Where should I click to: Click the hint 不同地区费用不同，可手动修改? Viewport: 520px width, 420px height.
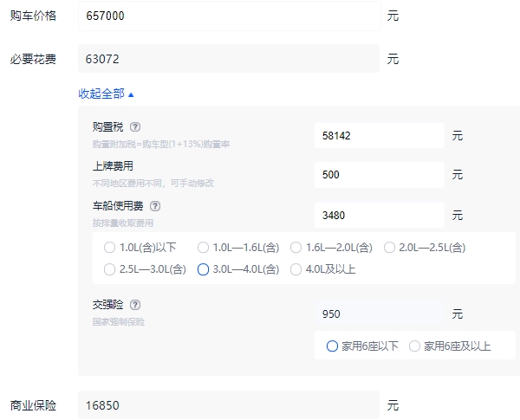(x=153, y=183)
